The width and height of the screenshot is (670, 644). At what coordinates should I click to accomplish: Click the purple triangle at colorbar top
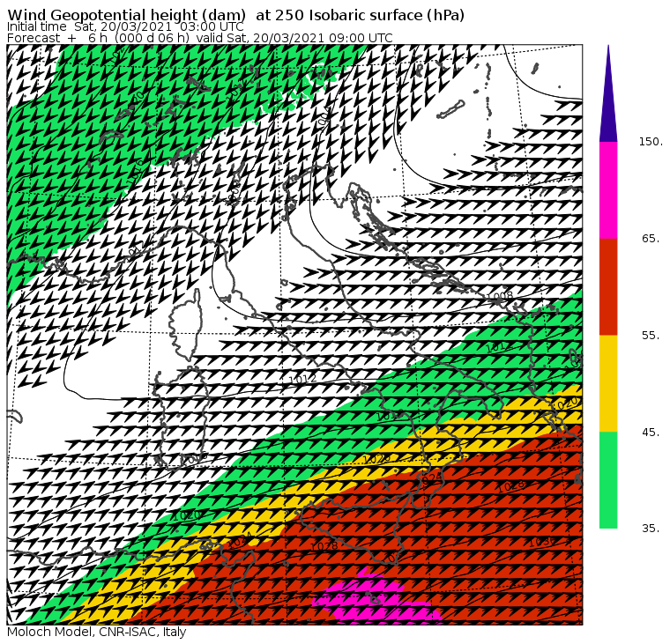[x=608, y=98]
